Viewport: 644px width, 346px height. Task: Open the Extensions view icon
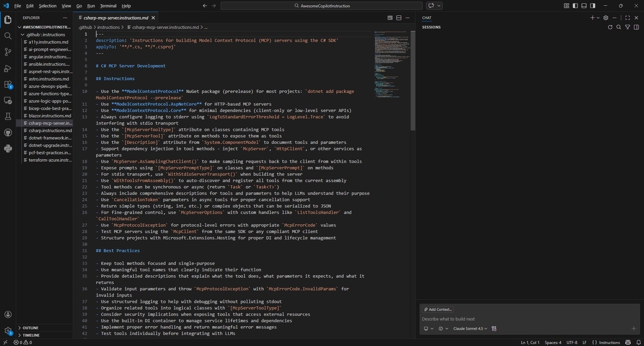pyautogui.click(x=8, y=84)
